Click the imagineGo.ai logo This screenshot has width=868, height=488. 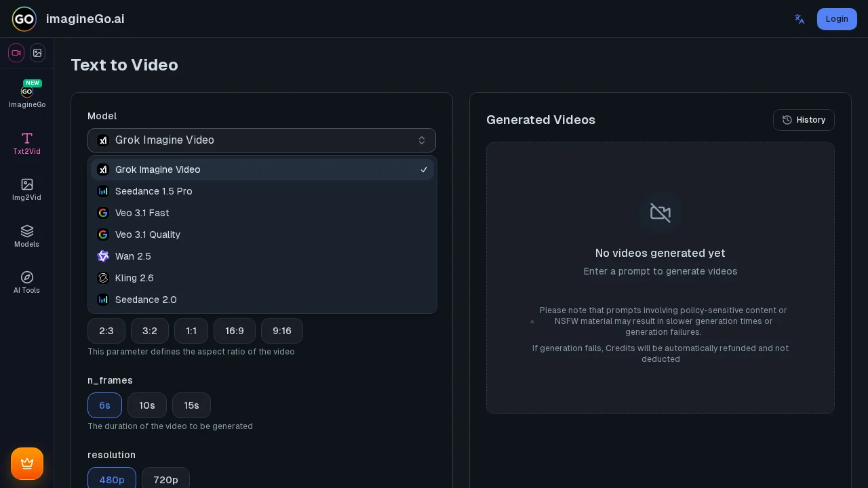68,19
